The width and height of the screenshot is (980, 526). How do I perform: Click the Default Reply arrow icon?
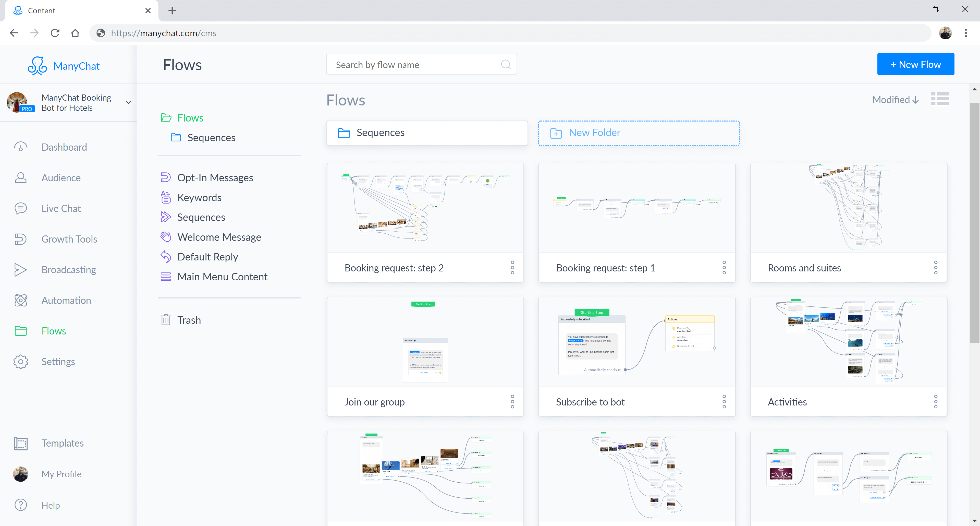(165, 257)
